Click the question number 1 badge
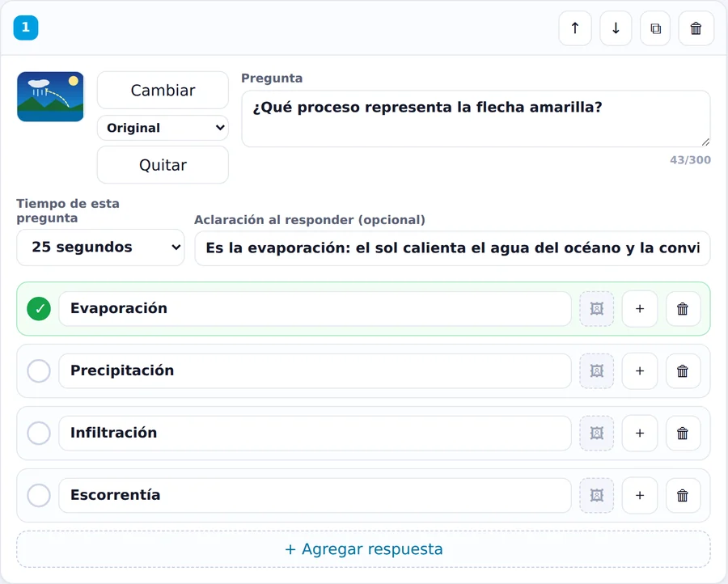Viewport: 728px width, 584px height. (26, 28)
